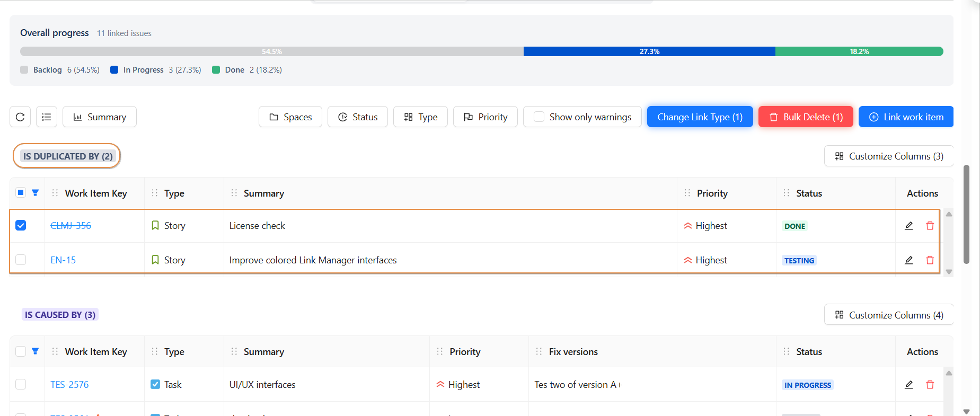Click filter funnel icon in Is Caused By table
The height and width of the screenshot is (416, 980).
click(x=36, y=351)
